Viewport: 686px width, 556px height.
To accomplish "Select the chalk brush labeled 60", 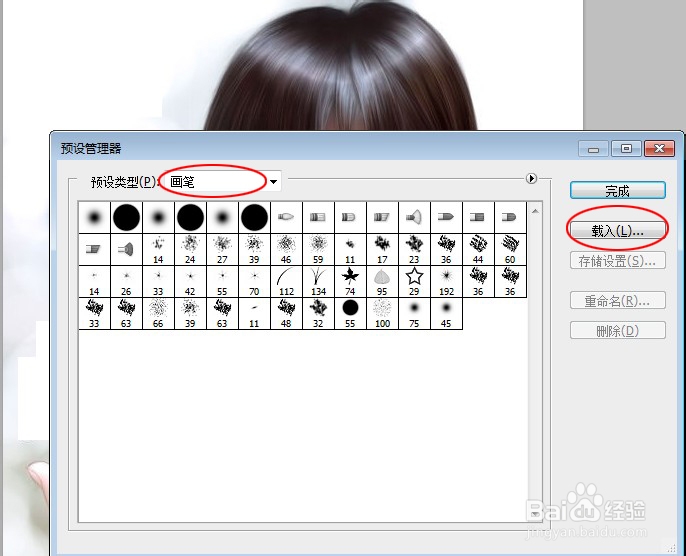I will [510, 249].
